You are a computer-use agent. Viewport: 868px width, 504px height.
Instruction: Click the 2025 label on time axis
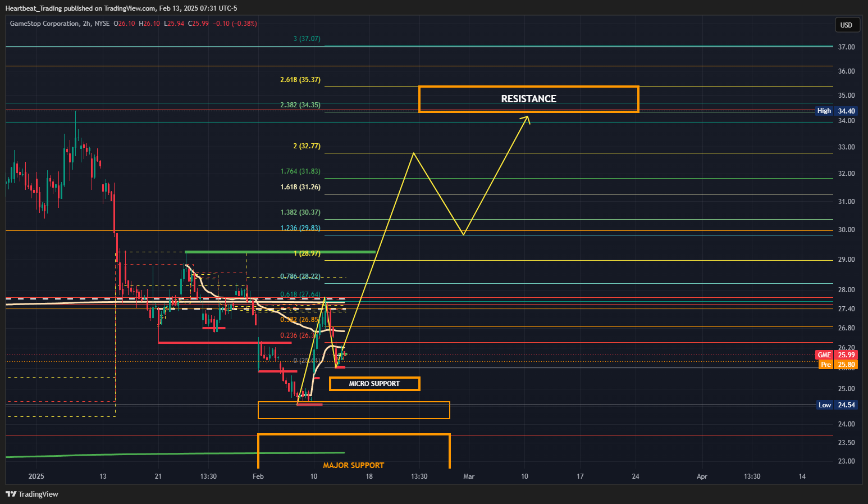36,476
